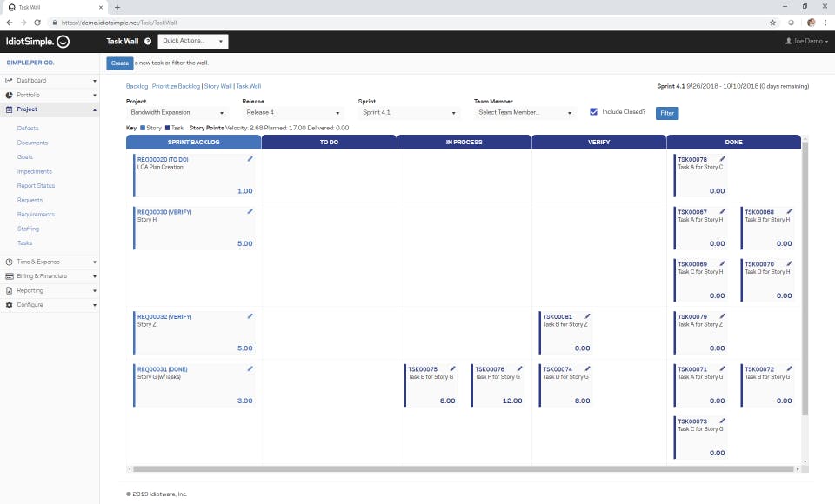Open Staffing in sidebar
The image size is (835, 504).
click(28, 229)
